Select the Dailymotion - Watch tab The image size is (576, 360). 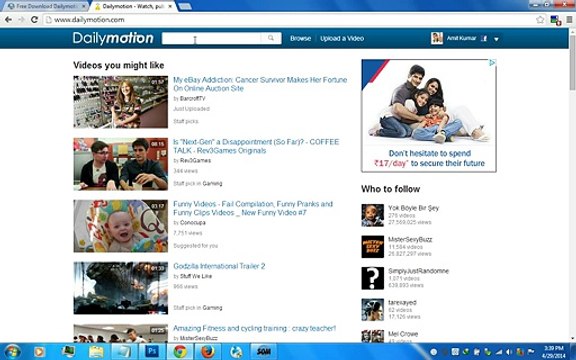click(x=133, y=6)
